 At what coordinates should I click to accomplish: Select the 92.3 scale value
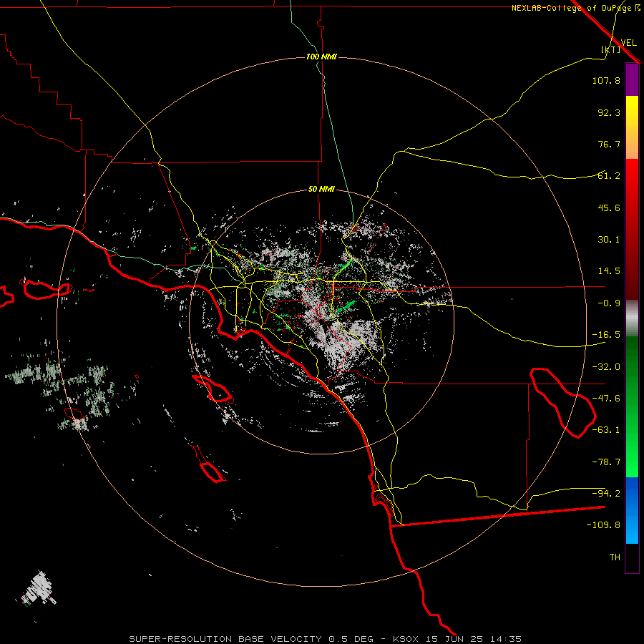coord(609,112)
